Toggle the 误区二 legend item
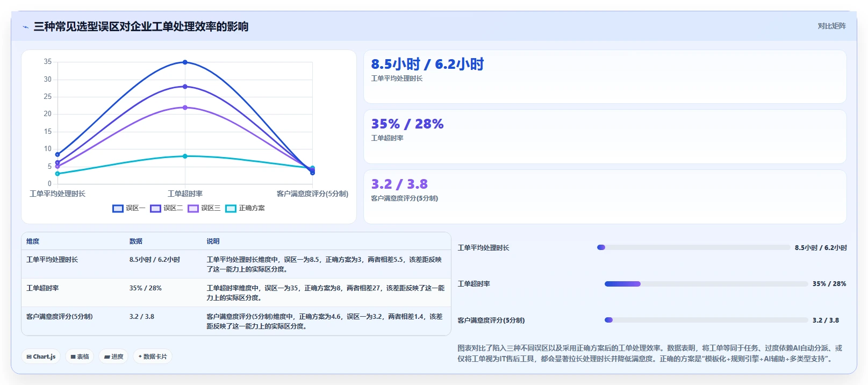This screenshot has width=868, height=385. point(167,208)
